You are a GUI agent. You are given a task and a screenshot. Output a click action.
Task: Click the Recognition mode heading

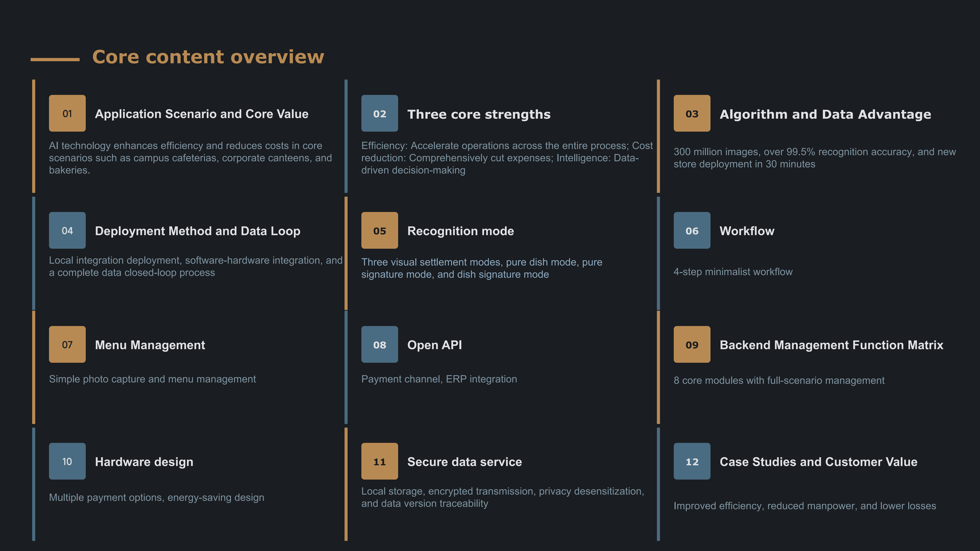point(460,231)
